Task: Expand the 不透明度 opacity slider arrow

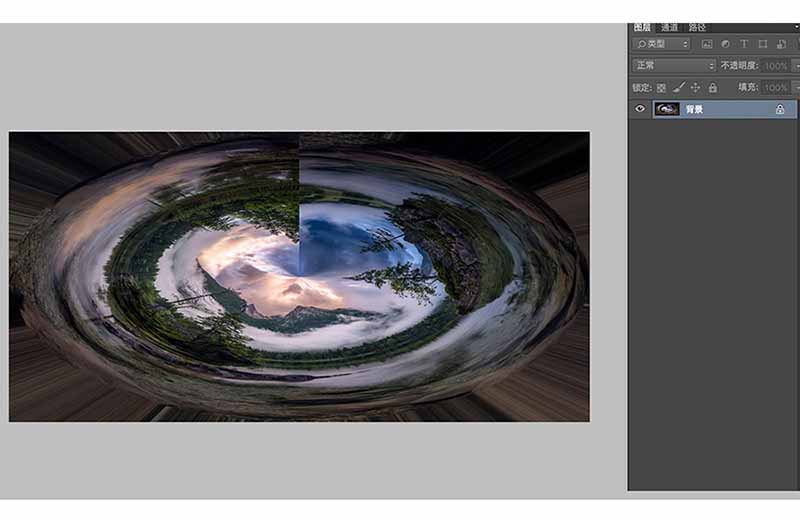Action: (x=796, y=66)
